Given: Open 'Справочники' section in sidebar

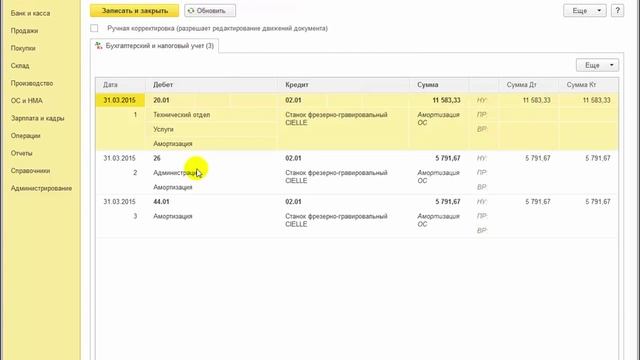Looking at the screenshot, I should coord(30,171).
